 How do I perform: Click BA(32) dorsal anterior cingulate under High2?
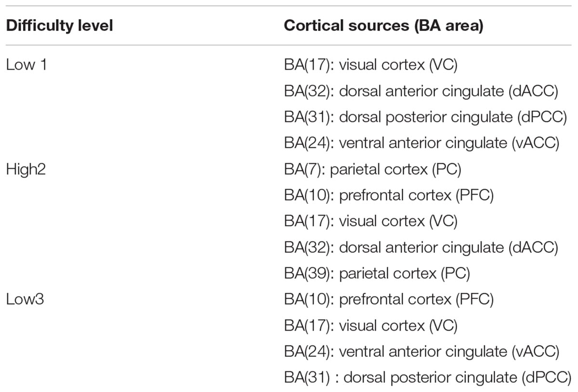click(x=421, y=248)
